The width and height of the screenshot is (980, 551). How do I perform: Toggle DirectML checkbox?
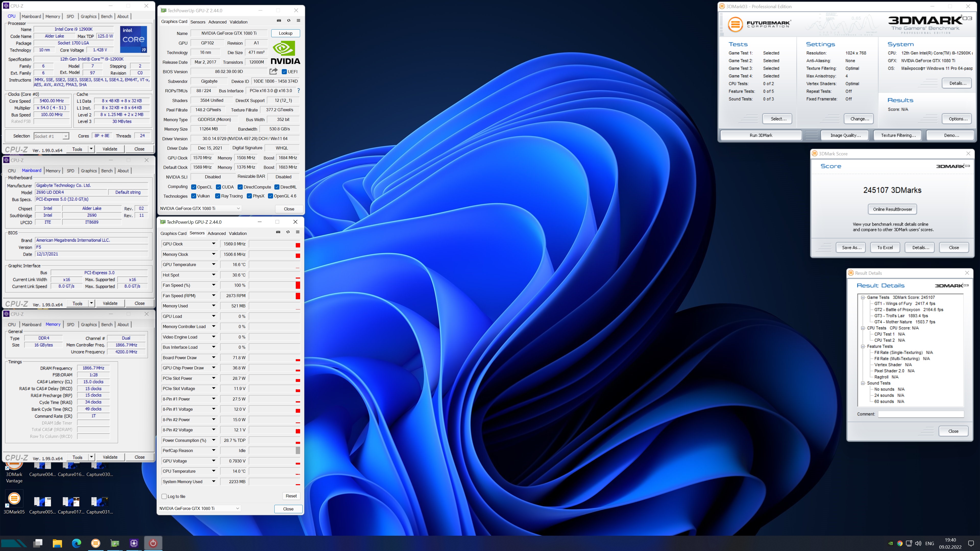[x=277, y=187]
